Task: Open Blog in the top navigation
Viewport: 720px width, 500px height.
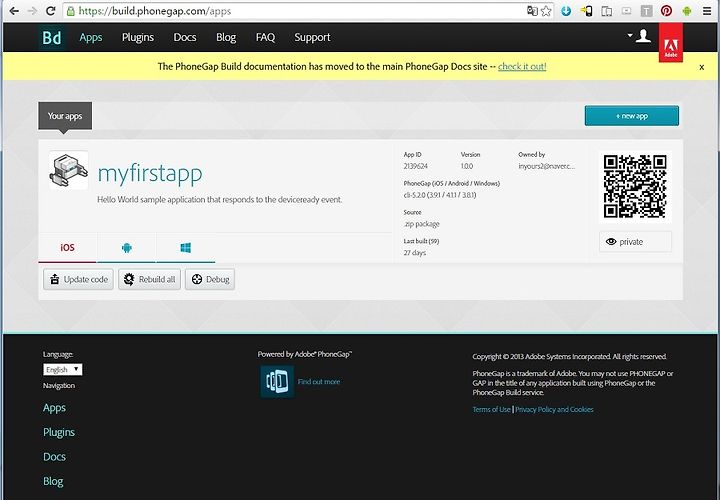Action: pos(226,37)
